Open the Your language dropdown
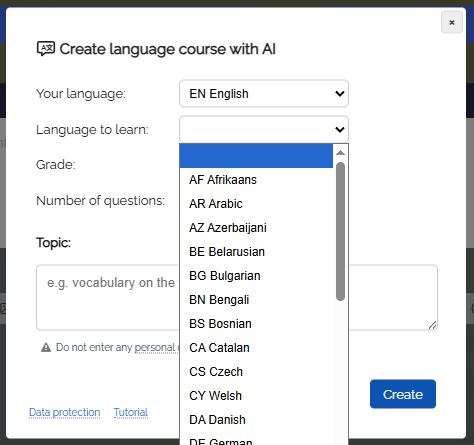 coord(264,94)
